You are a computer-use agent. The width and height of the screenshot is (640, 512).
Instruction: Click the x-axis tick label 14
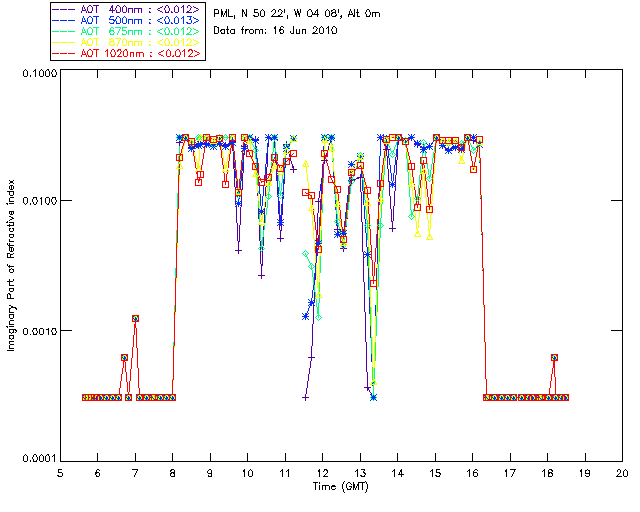pyautogui.click(x=398, y=473)
